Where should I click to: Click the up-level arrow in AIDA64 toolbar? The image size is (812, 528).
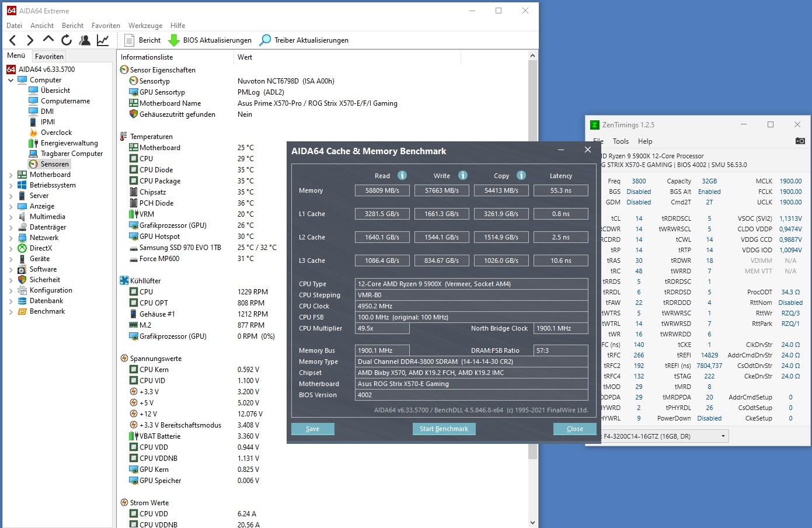tap(48, 40)
